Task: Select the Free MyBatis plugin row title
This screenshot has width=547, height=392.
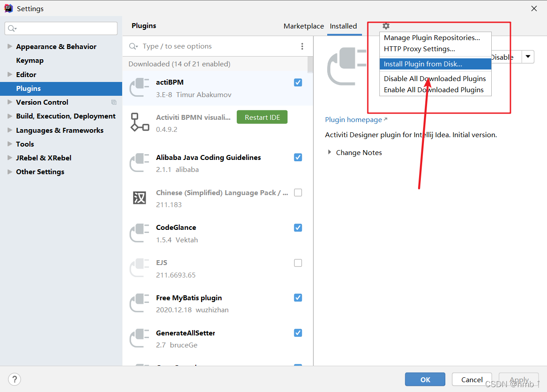Action: tap(189, 298)
